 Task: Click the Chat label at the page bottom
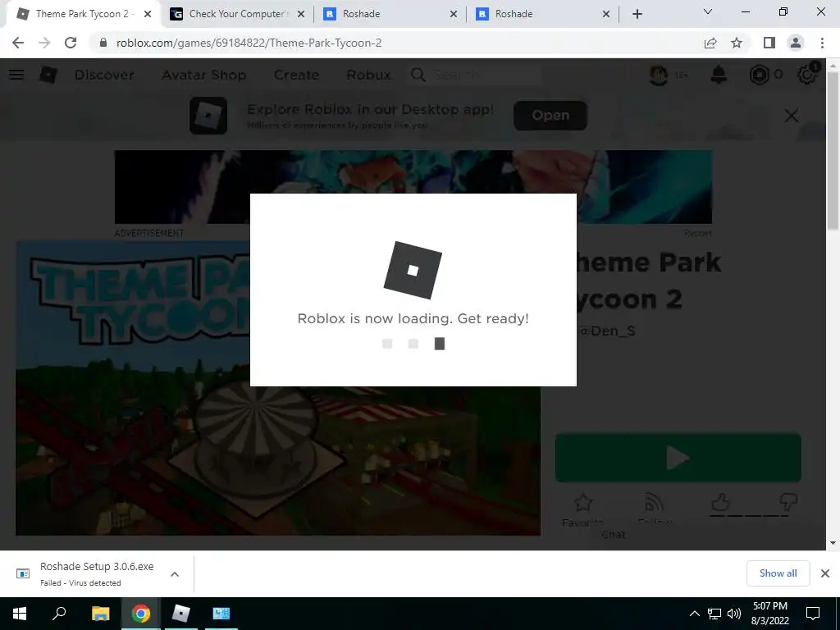613,535
